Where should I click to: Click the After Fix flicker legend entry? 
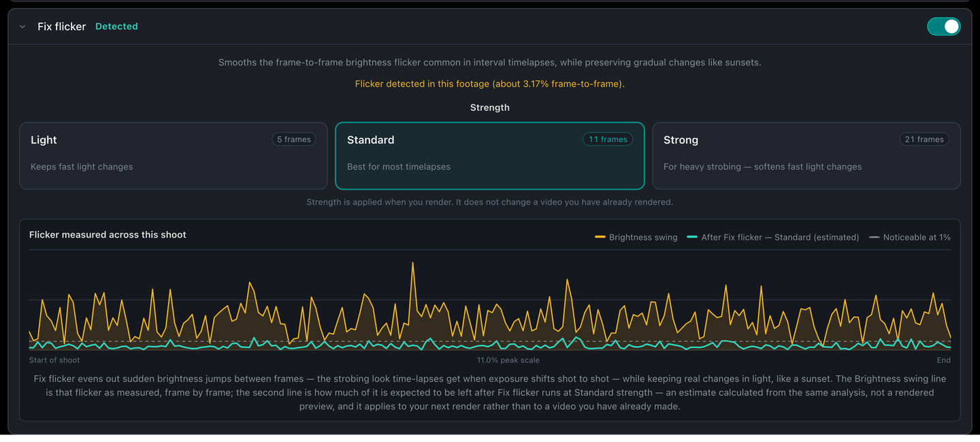click(x=773, y=238)
